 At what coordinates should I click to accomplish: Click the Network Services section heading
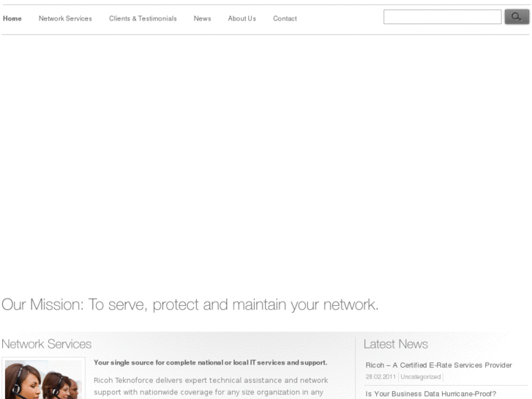click(x=47, y=344)
